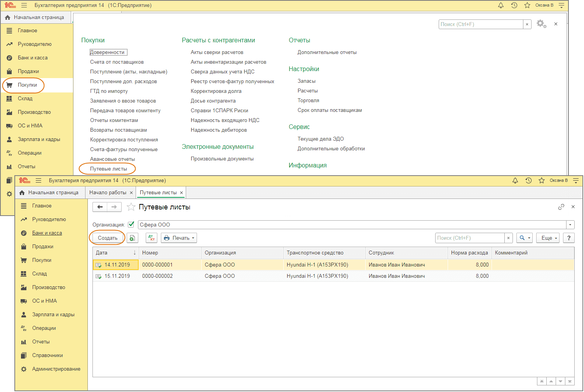Open Счета-фактуры полученные link
Viewport: 584px width, 392px height.
[x=124, y=150]
